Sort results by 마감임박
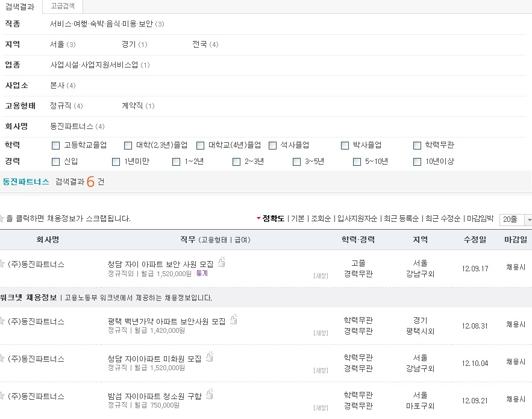Viewport: 532px width, 419px height. pyautogui.click(x=480, y=218)
